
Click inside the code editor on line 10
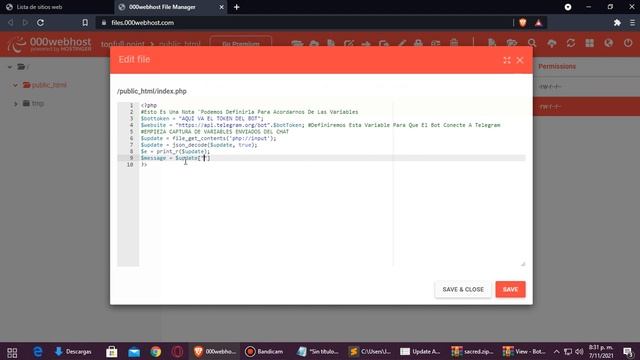coord(332,164)
